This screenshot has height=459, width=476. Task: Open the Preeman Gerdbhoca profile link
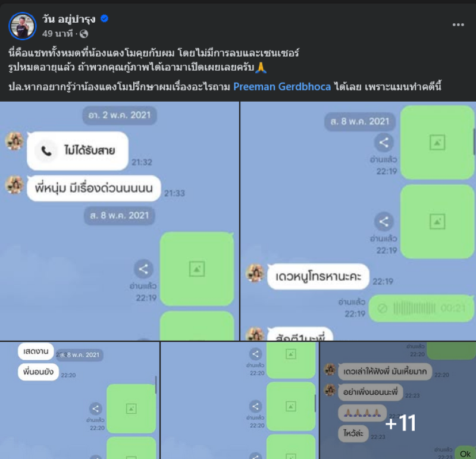(x=281, y=87)
